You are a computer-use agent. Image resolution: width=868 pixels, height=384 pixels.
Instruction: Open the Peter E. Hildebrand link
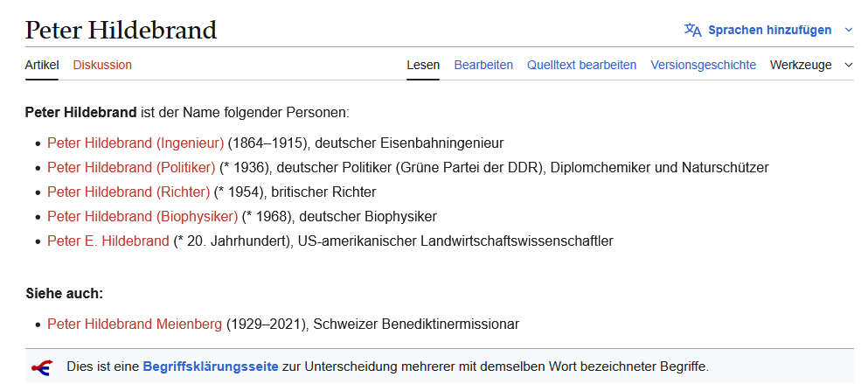pos(108,241)
